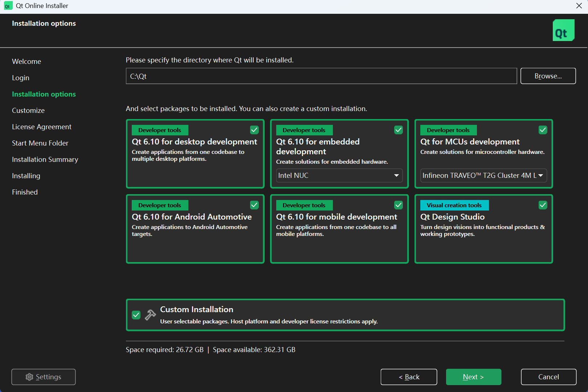
Task: Click the Qt icon in the title bar
Action: click(8, 6)
